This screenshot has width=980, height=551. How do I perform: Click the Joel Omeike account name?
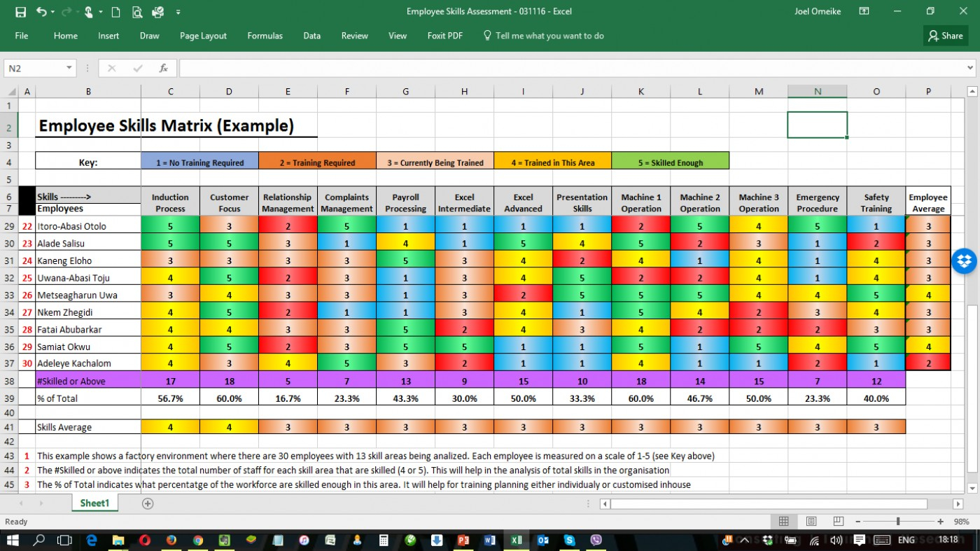[x=818, y=11]
